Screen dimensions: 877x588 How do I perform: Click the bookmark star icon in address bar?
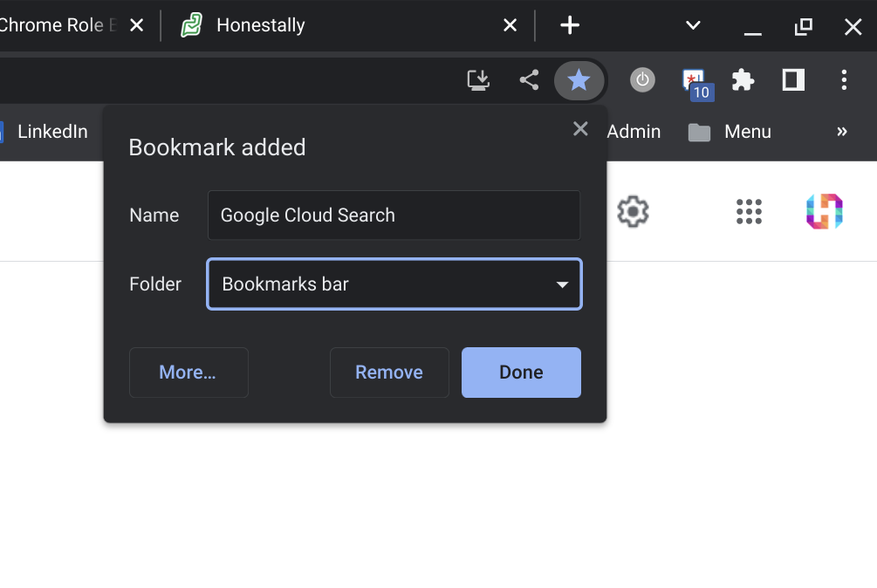579,81
